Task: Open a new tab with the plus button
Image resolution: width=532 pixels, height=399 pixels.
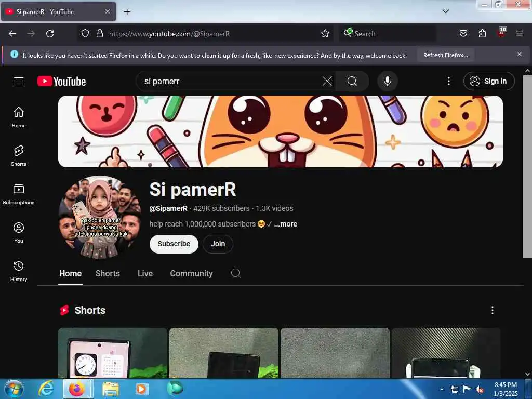Action: tap(127, 12)
